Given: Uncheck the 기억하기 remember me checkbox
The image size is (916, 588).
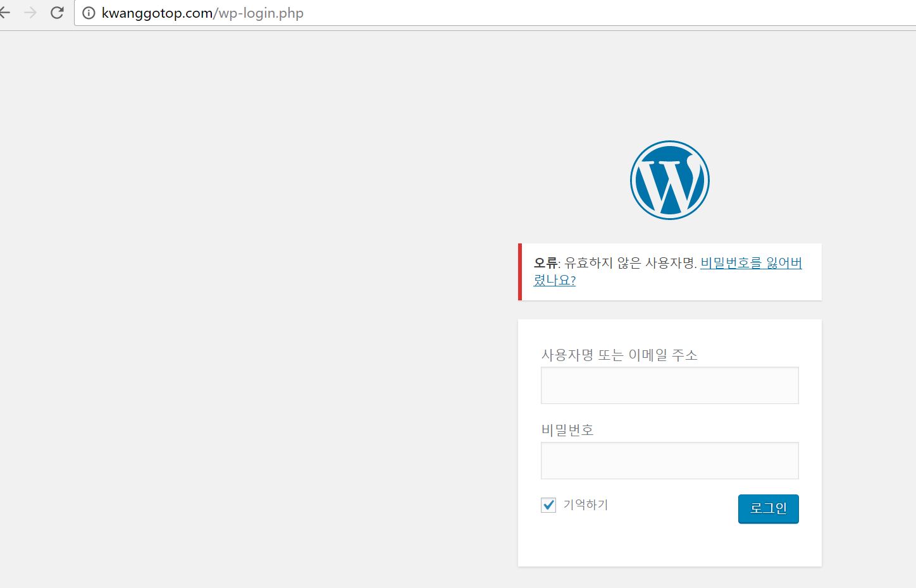Looking at the screenshot, I should [548, 505].
